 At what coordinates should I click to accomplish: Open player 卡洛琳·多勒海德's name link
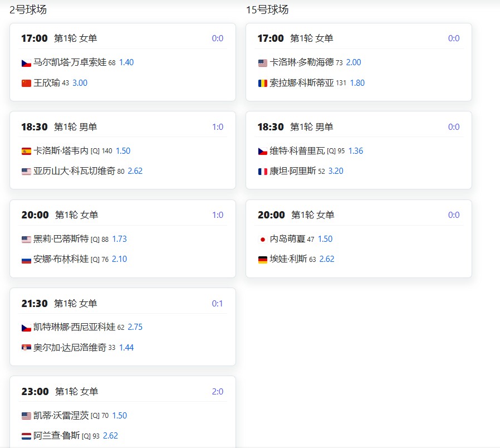click(301, 62)
